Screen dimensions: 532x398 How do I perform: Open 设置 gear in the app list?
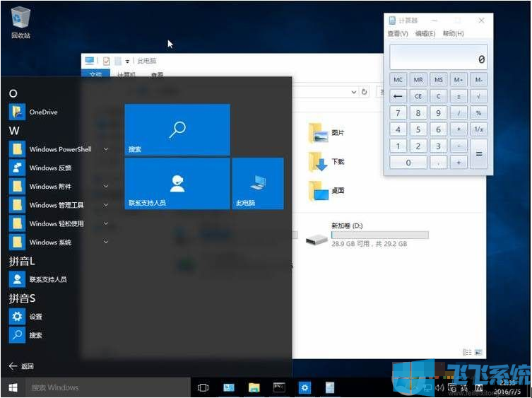pyautogui.click(x=35, y=317)
